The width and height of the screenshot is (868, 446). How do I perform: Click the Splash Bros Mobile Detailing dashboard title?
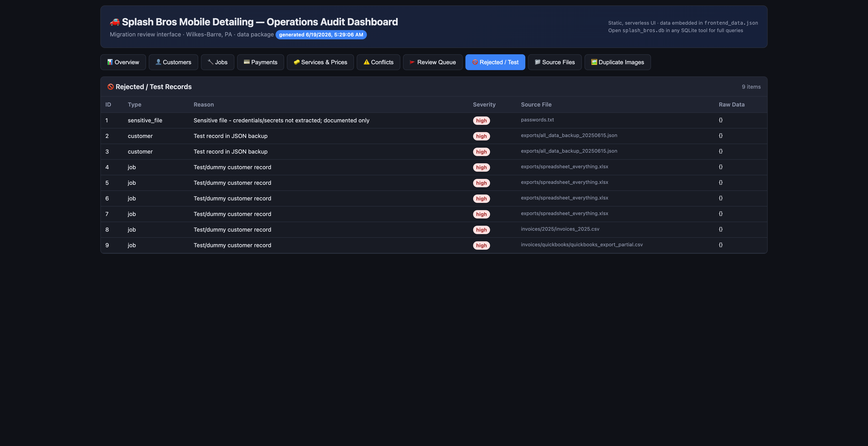(260, 22)
